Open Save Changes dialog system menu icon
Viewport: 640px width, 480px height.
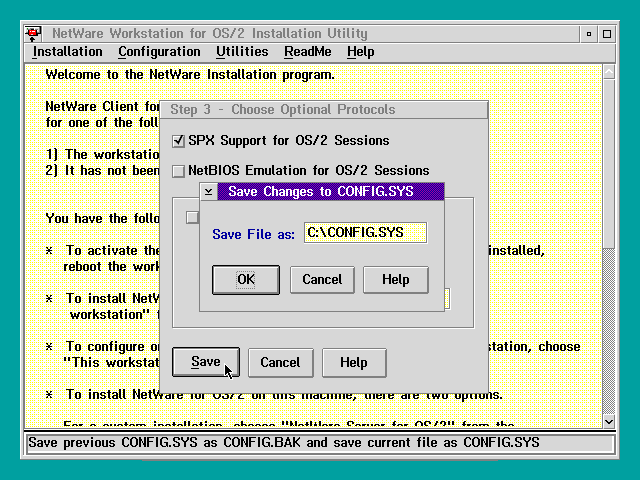(x=209, y=191)
